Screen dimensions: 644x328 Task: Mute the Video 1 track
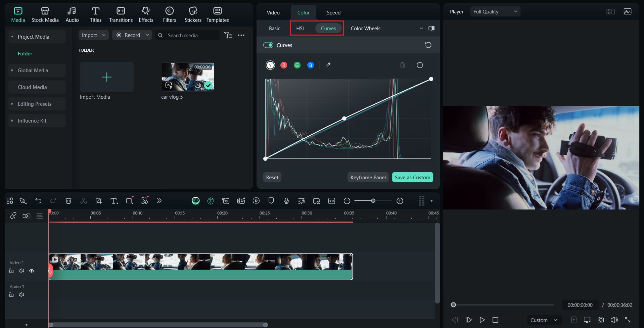click(x=21, y=271)
